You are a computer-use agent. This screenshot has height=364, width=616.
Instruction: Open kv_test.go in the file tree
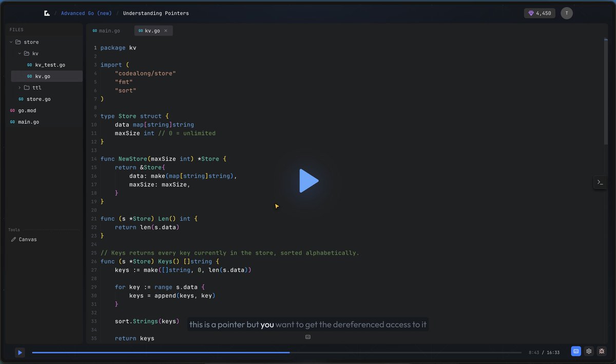[47, 65]
